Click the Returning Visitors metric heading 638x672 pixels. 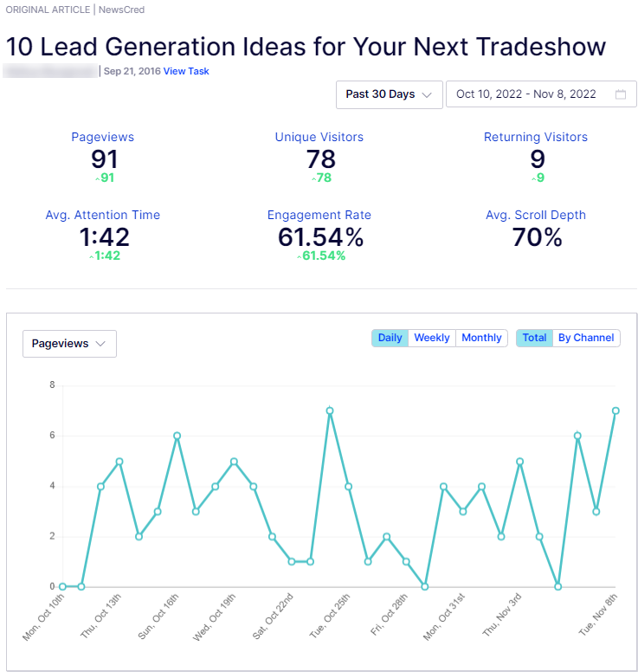tap(536, 137)
